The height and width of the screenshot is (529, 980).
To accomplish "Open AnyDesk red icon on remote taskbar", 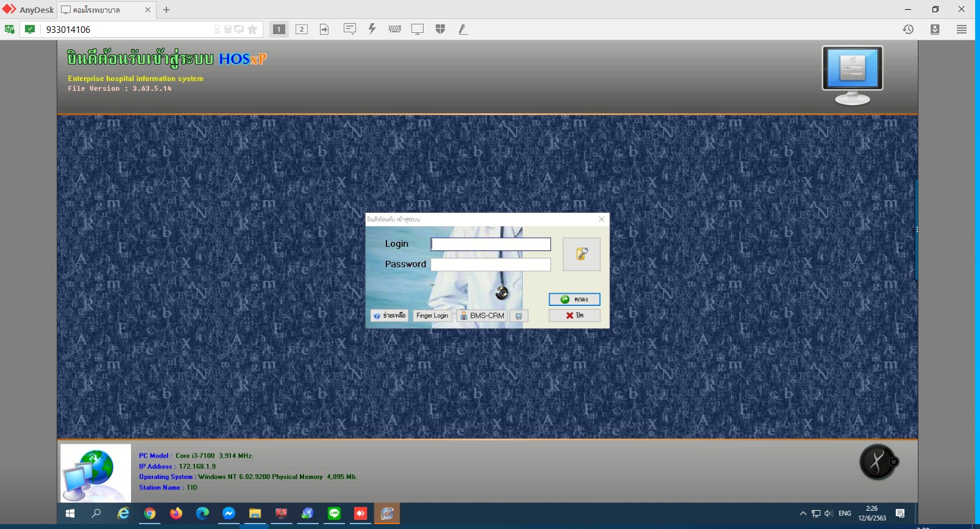I will [x=360, y=514].
